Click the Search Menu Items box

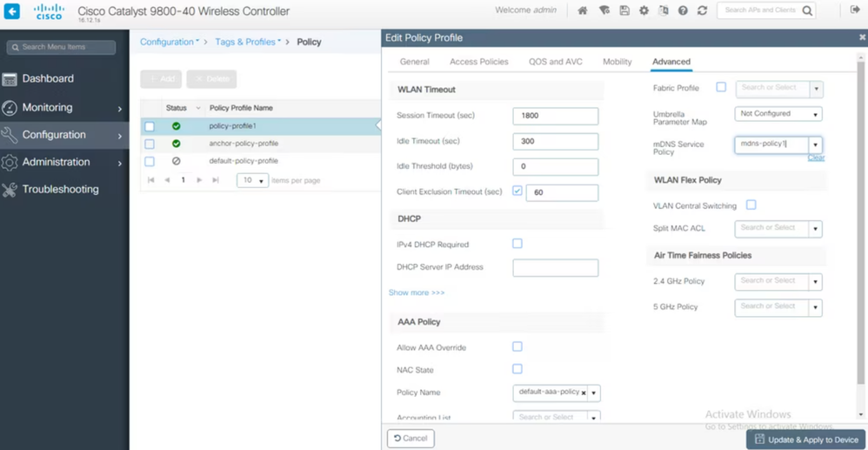[62, 48]
